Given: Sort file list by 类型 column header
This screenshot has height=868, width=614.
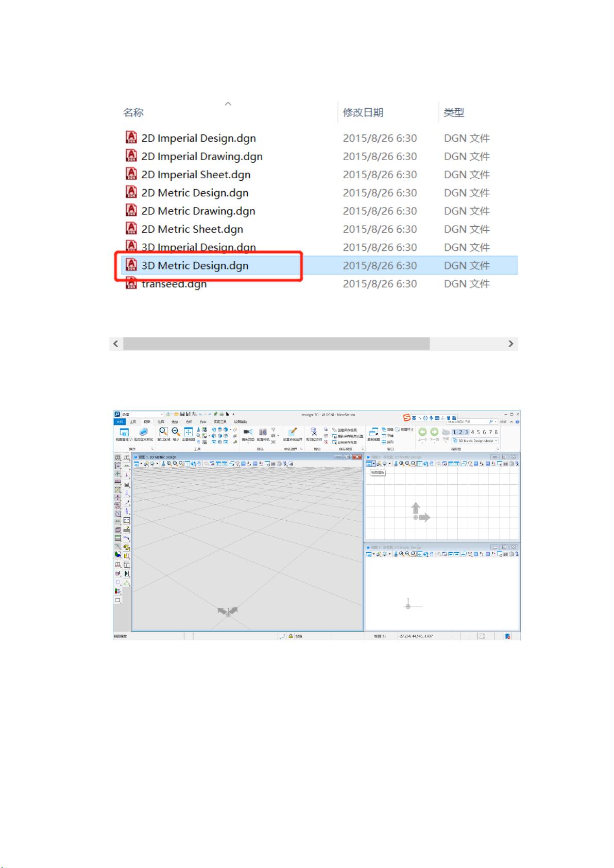Looking at the screenshot, I should [454, 112].
